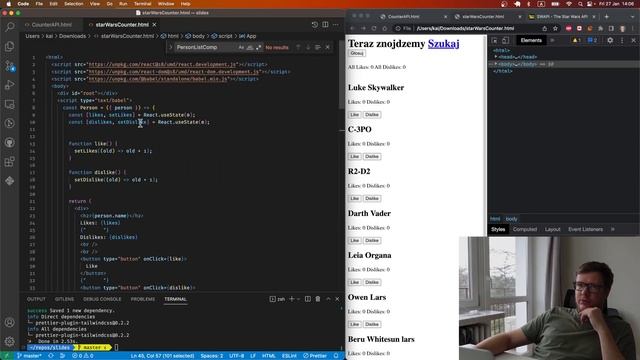Open editor More Actions ellipsis menu
This screenshot has width=640, height=360.
pyautogui.click(x=336, y=24)
